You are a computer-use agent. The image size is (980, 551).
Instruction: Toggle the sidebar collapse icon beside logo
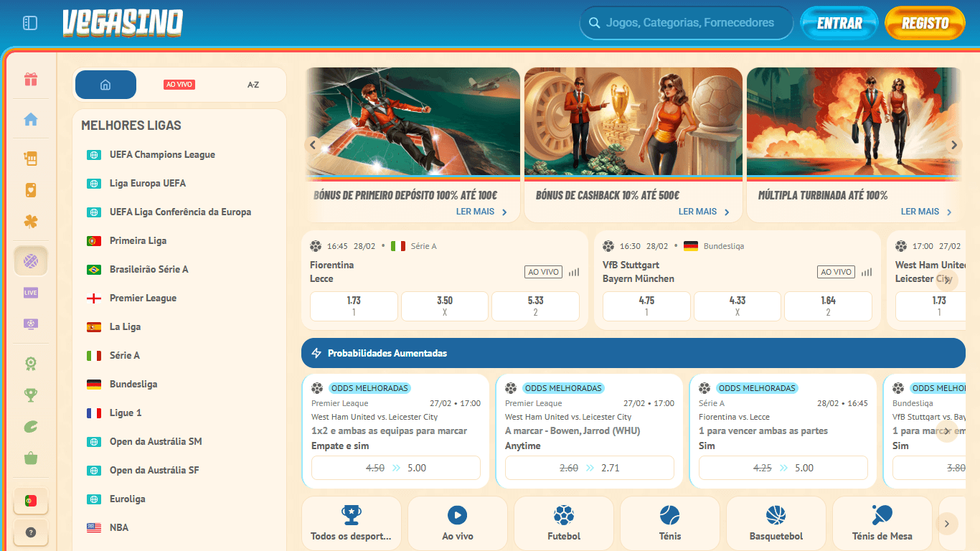tap(30, 23)
